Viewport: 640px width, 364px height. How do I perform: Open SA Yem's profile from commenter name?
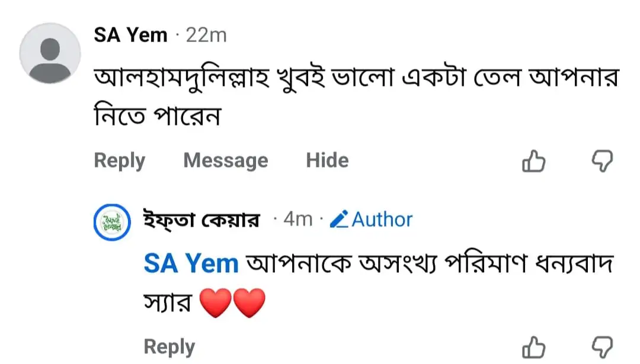[130, 35]
